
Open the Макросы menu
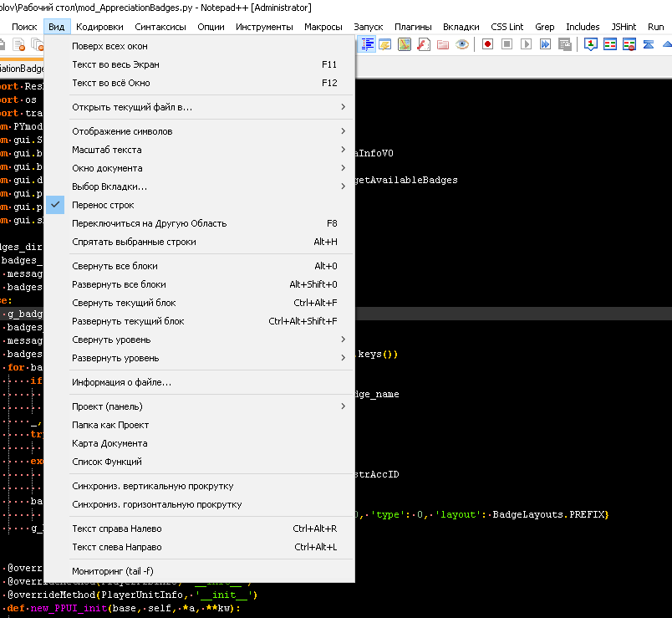point(323,27)
